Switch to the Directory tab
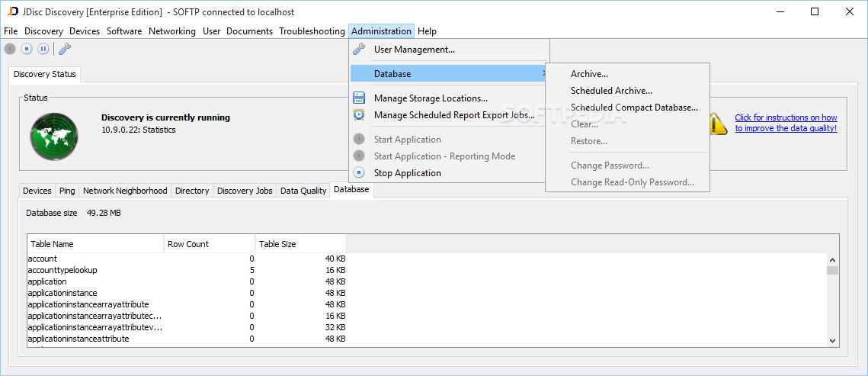Image resolution: width=868 pixels, height=376 pixels. (x=192, y=191)
